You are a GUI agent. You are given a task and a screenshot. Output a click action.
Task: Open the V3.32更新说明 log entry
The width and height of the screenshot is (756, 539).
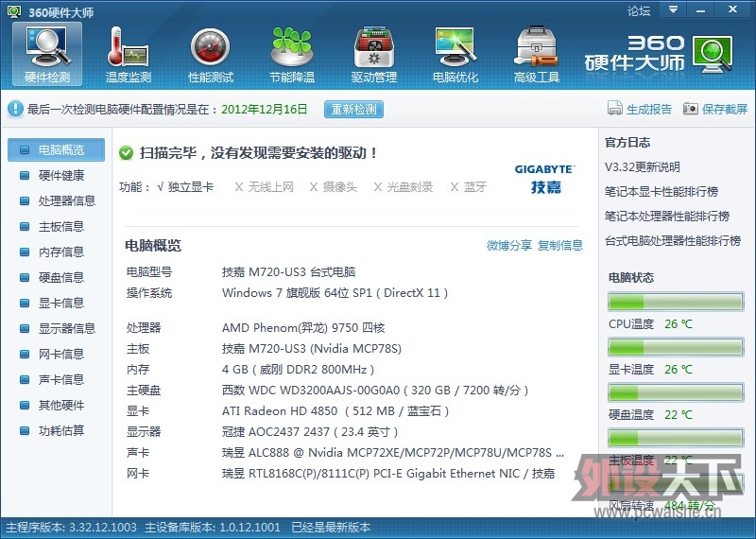coord(643,167)
